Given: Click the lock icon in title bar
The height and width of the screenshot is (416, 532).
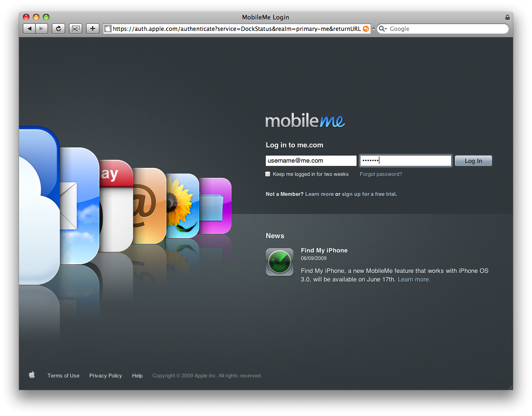Looking at the screenshot, I should pyautogui.click(x=507, y=17).
